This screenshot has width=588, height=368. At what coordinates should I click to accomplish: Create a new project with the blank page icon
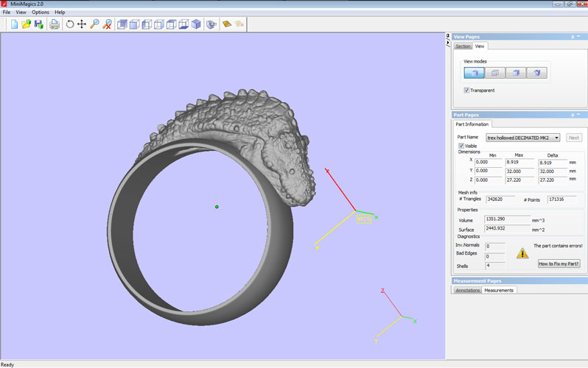click(x=14, y=24)
